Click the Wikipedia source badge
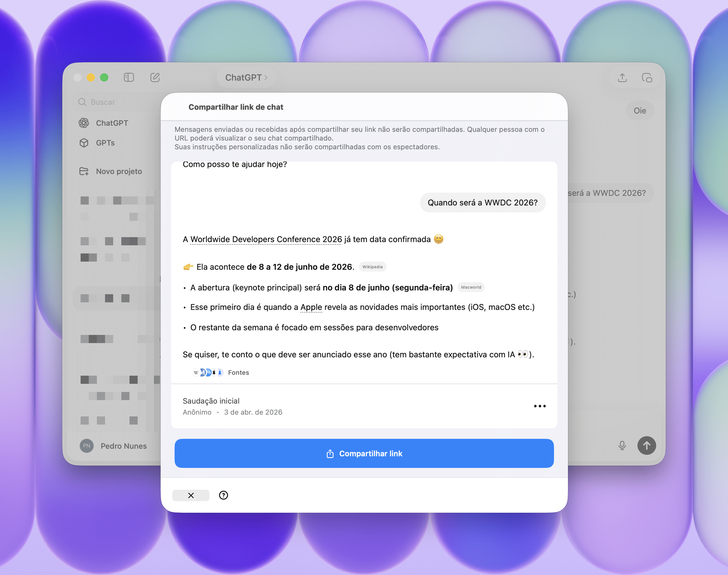This screenshot has height=575, width=728. point(372,267)
